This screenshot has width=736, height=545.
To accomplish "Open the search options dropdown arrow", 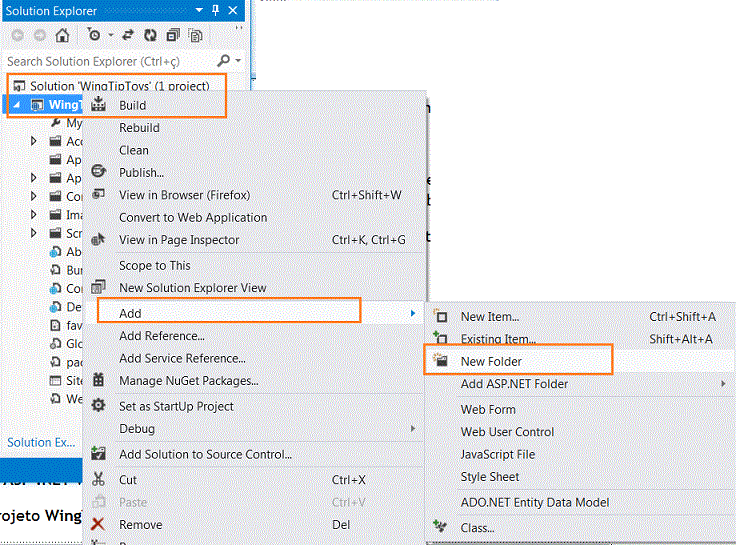I will (x=238, y=61).
